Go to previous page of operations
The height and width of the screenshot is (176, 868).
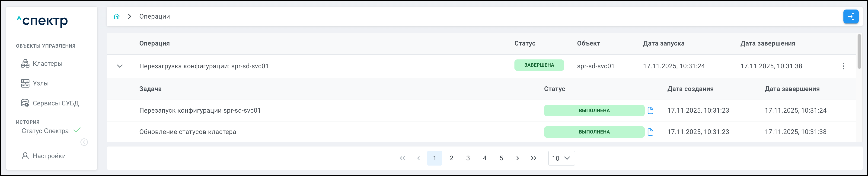pyautogui.click(x=418, y=158)
